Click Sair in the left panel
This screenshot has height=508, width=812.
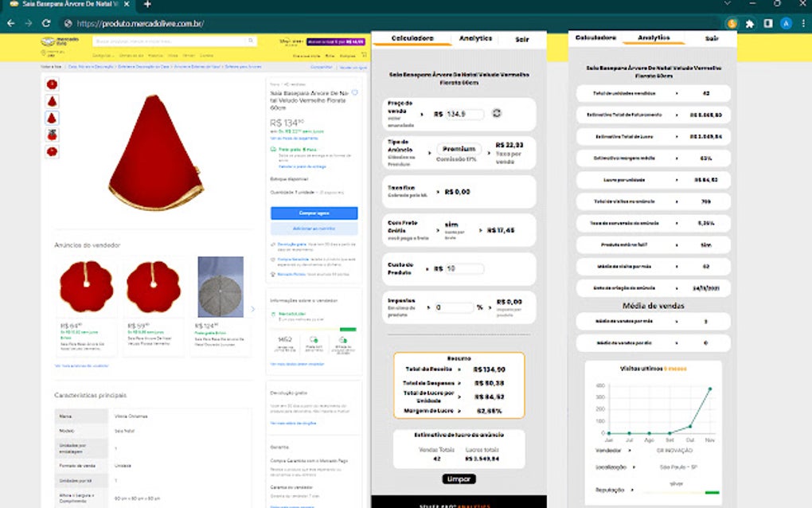tap(522, 39)
